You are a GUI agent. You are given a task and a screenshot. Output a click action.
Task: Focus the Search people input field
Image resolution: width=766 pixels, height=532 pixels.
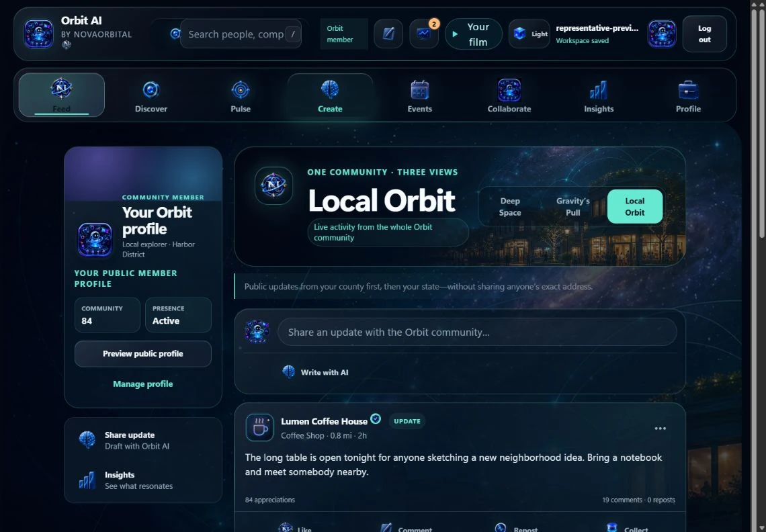click(x=241, y=34)
